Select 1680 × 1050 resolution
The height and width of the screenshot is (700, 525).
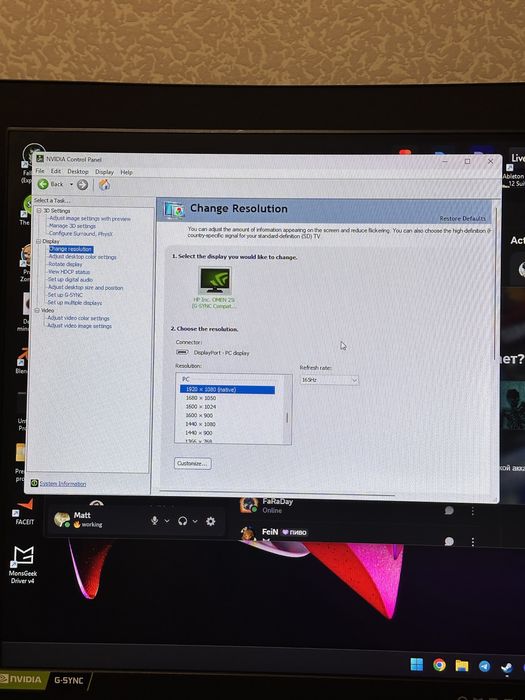tap(201, 398)
